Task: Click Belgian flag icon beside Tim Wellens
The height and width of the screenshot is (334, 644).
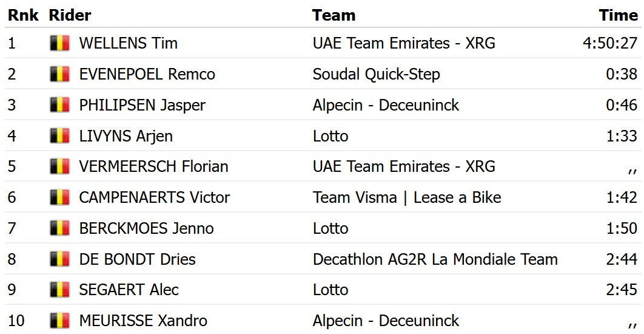Action: [59, 43]
